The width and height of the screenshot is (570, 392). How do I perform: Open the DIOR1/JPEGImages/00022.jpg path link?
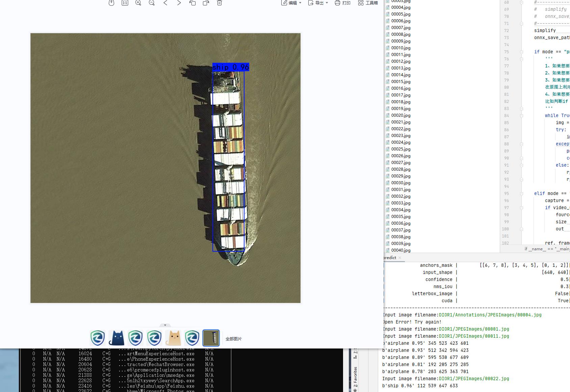pyautogui.click(x=474, y=379)
